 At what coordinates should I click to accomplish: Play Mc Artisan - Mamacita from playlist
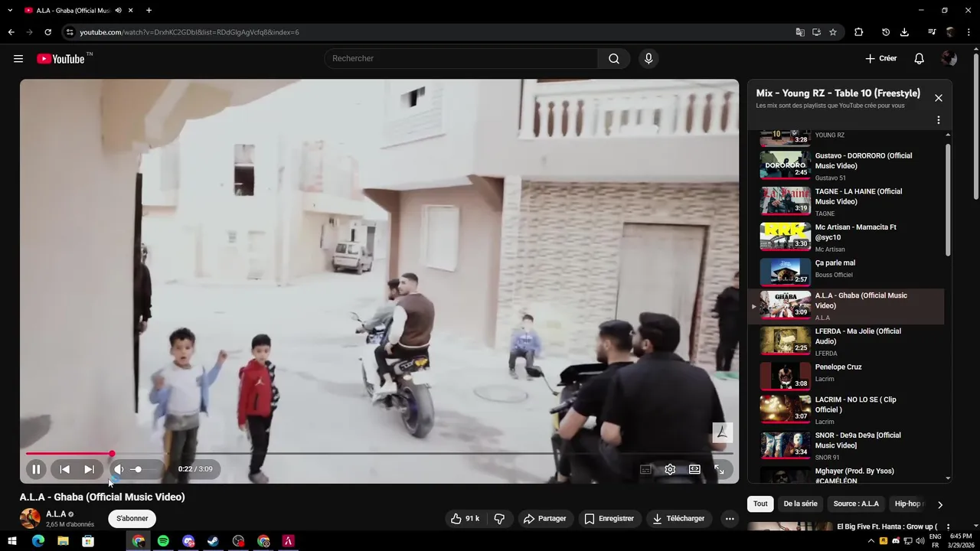point(846,236)
